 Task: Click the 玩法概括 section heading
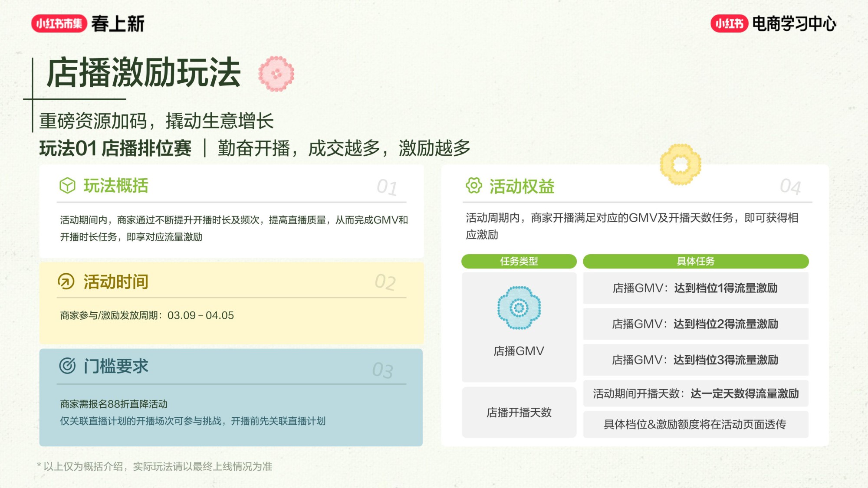point(116,186)
